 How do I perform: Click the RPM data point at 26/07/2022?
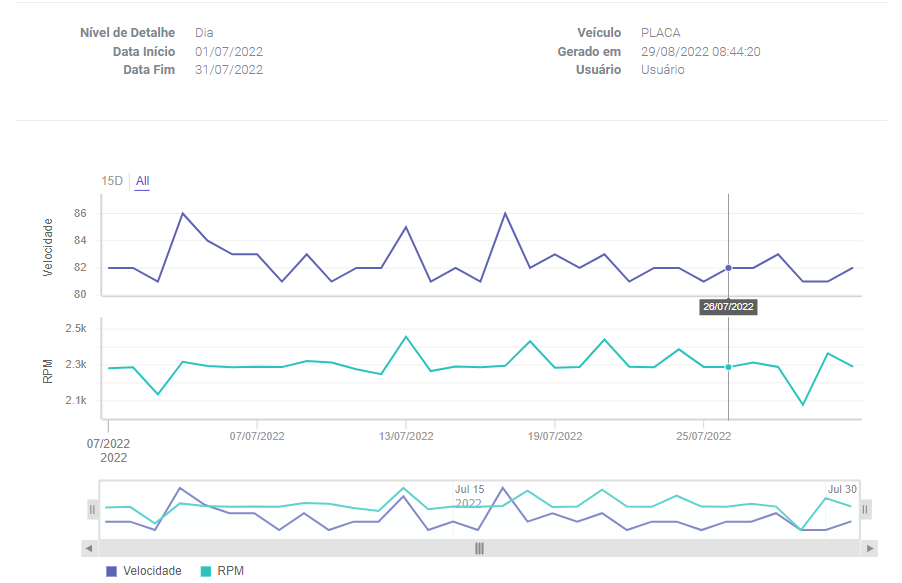tap(728, 367)
